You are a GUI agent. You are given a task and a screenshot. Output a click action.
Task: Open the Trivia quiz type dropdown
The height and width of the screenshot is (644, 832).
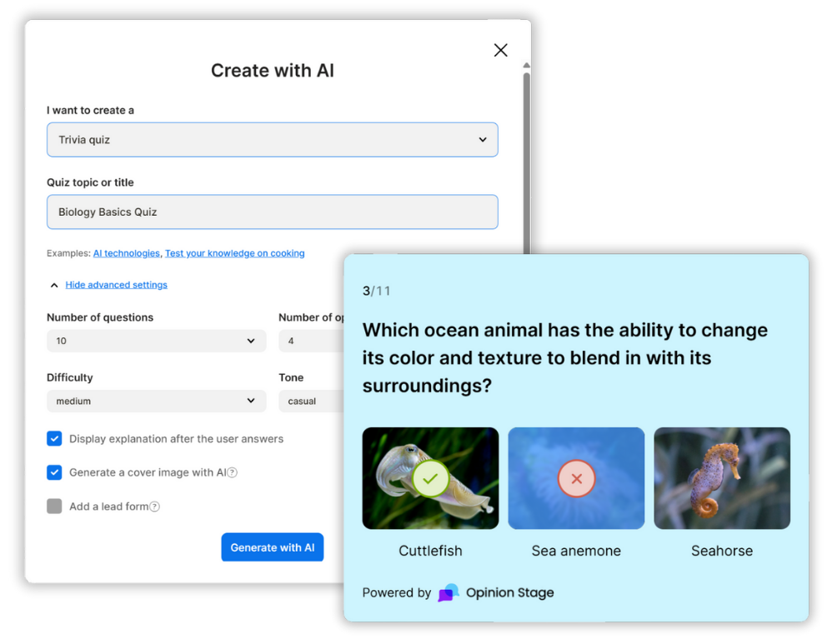click(272, 140)
